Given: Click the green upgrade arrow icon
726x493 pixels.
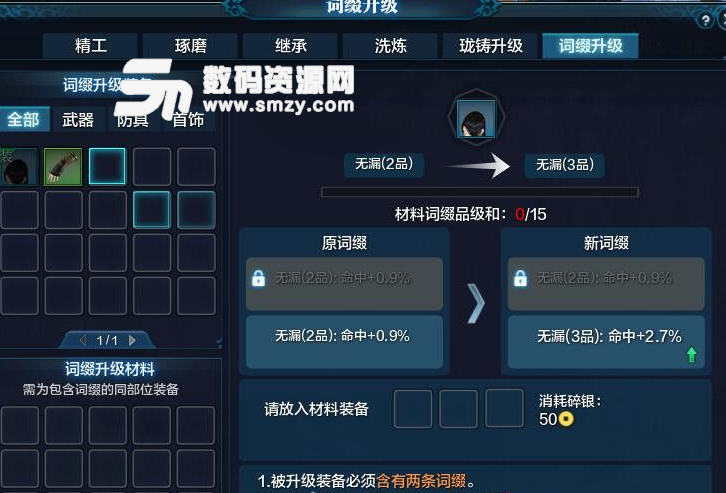Looking at the screenshot, I should [692, 355].
